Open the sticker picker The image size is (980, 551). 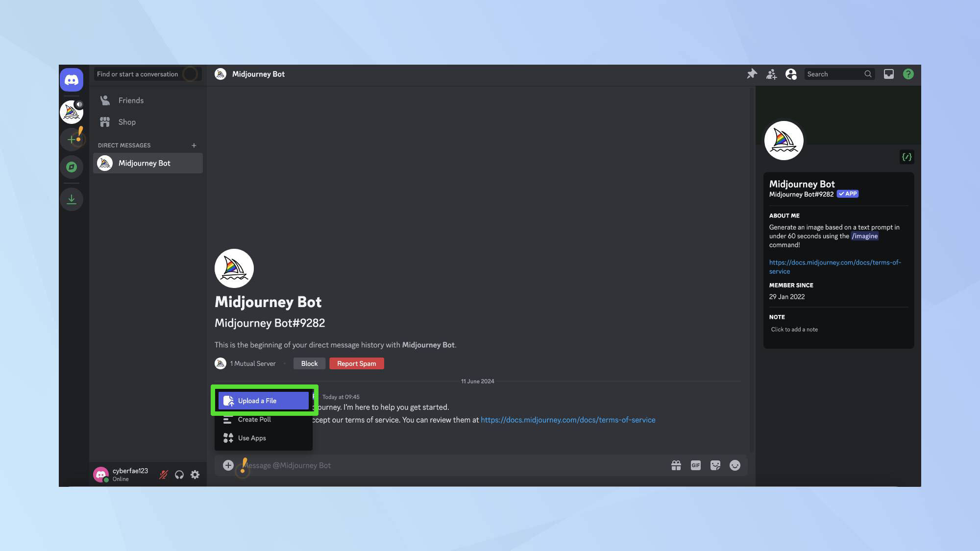click(x=715, y=465)
